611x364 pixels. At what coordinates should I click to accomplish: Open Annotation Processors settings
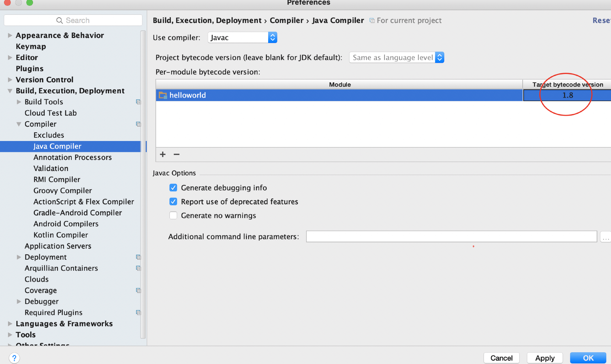tap(72, 157)
